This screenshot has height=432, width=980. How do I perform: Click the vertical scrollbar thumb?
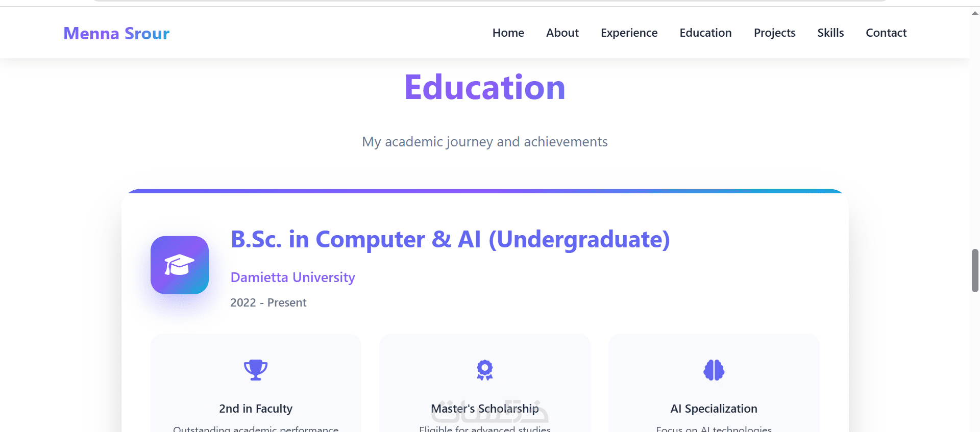coord(975,270)
